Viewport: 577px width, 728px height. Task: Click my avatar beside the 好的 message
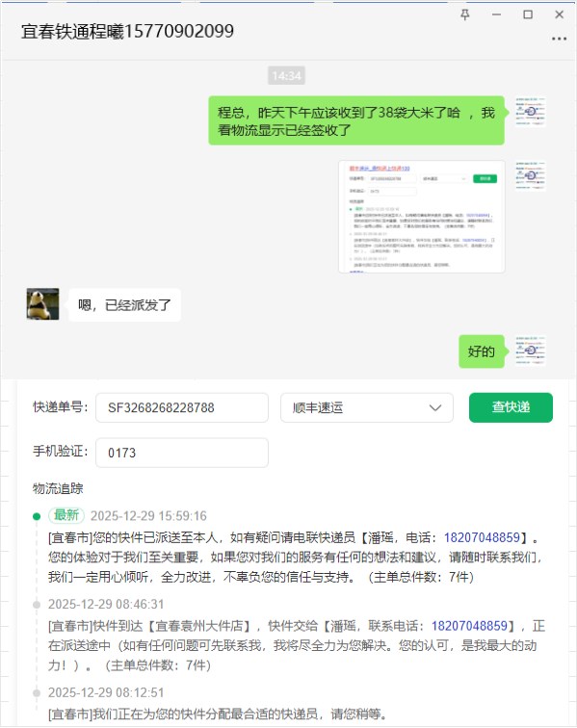coord(531,351)
